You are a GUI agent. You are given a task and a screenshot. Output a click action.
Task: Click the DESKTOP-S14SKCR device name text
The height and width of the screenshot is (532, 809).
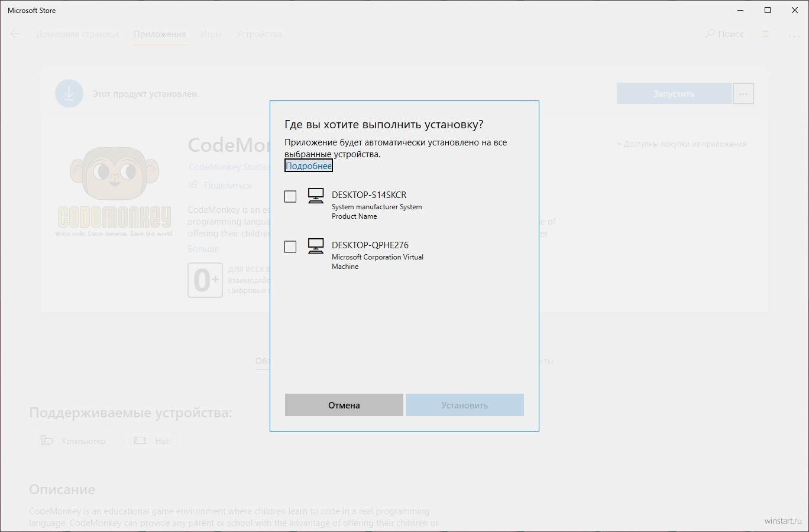pyautogui.click(x=369, y=195)
